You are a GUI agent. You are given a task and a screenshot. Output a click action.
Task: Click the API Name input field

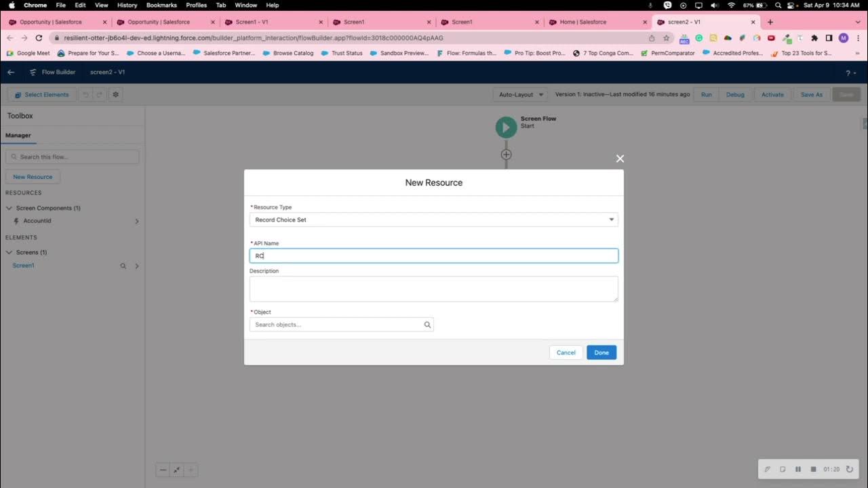434,256
